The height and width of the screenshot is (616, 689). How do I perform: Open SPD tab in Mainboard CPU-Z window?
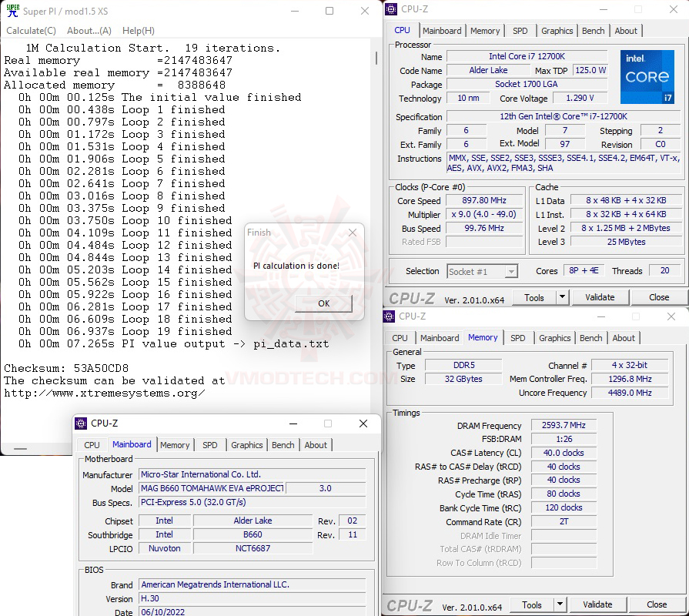(x=210, y=445)
